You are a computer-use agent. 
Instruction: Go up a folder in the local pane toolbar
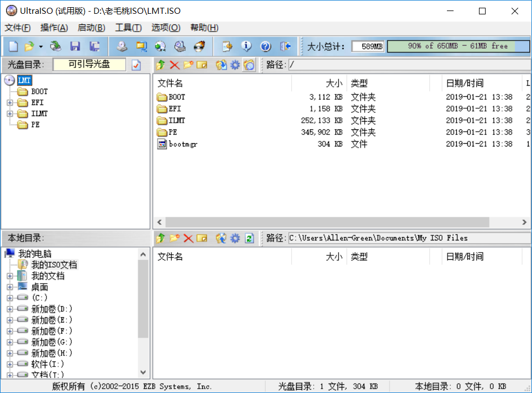tap(160, 238)
